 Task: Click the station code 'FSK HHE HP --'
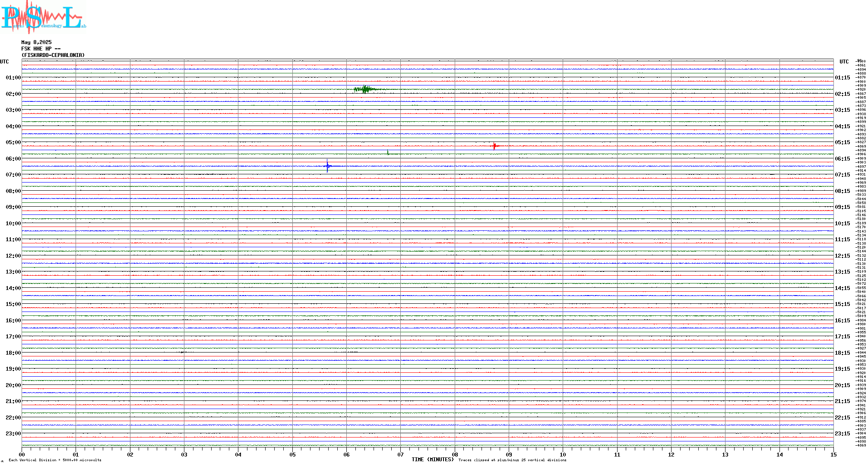tap(41, 49)
